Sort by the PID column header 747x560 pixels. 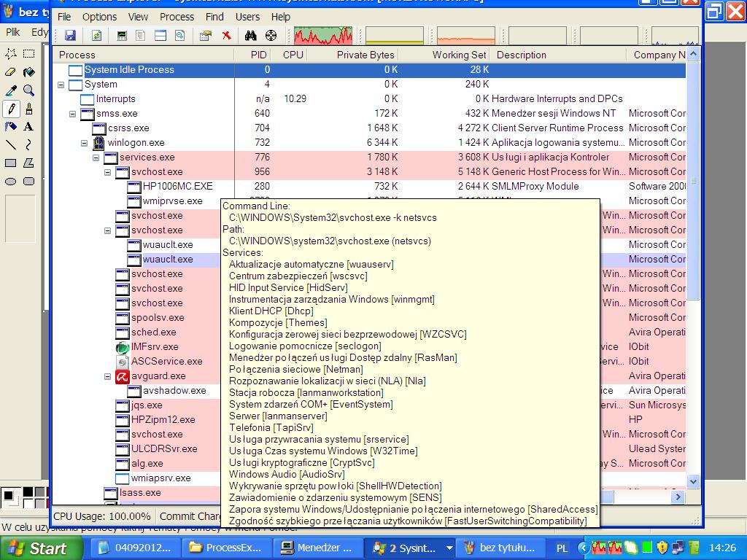point(253,55)
